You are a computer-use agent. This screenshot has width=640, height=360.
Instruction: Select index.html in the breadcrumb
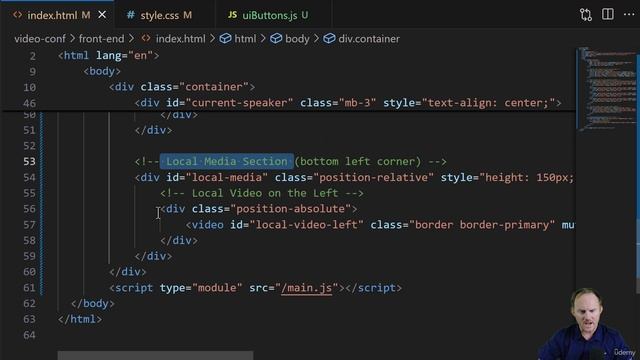coord(180,39)
